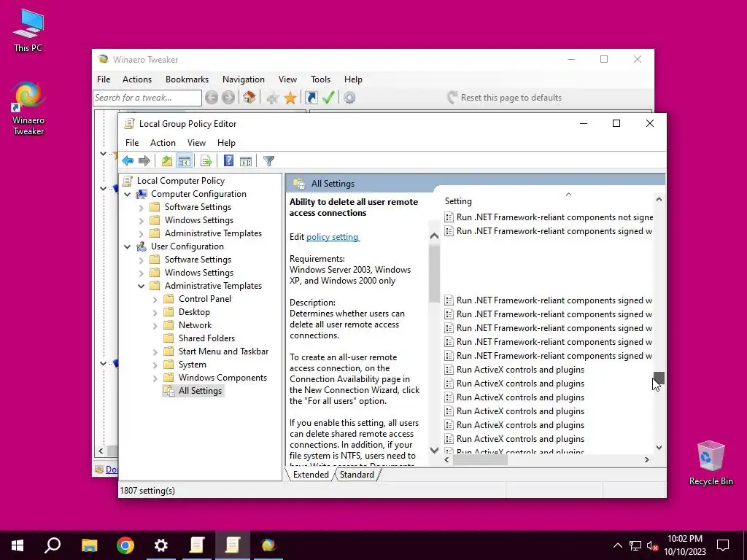Open Action menu in Local Group Policy Editor
747x560 pixels.
pos(163,143)
